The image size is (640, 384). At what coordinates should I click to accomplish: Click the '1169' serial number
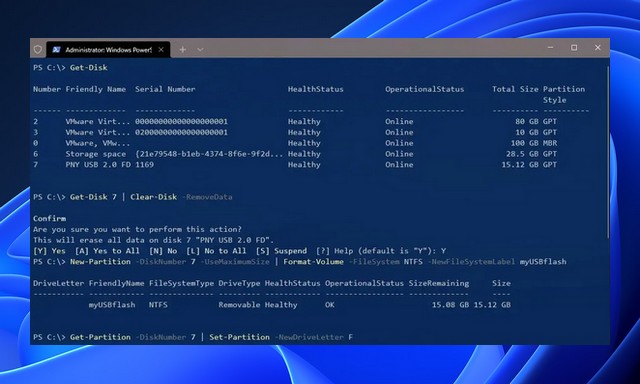144,164
